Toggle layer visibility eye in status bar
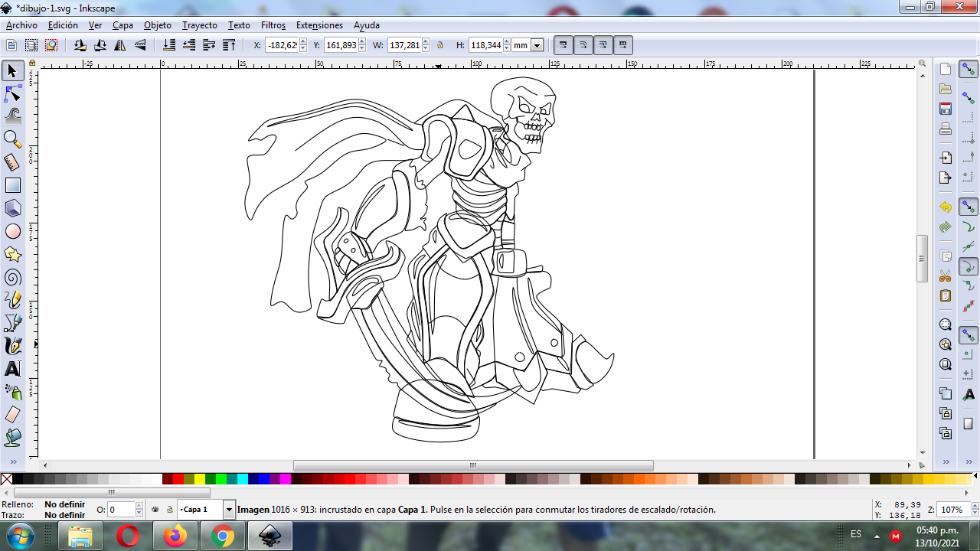 [x=155, y=509]
